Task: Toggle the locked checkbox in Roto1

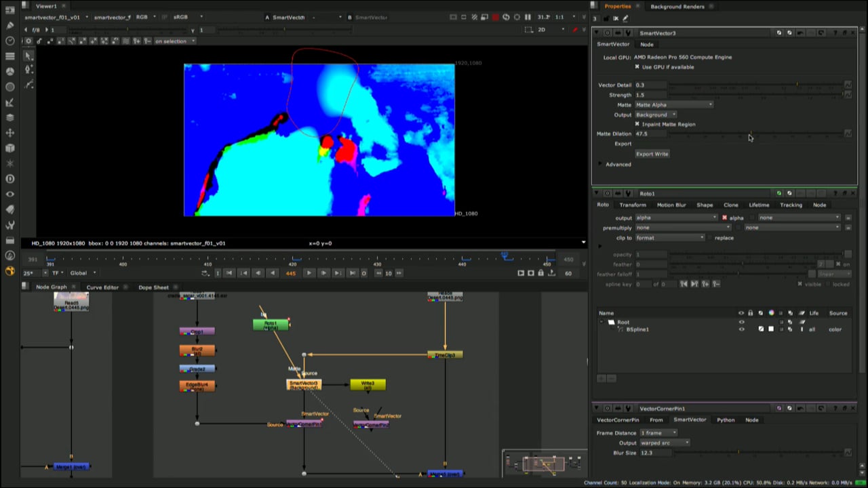Action: 829,284
